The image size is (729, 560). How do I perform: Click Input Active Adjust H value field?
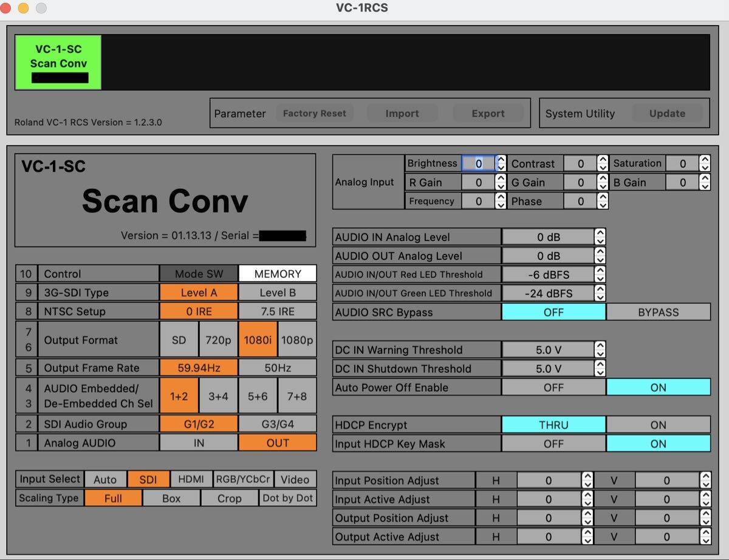click(x=549, y=499)
